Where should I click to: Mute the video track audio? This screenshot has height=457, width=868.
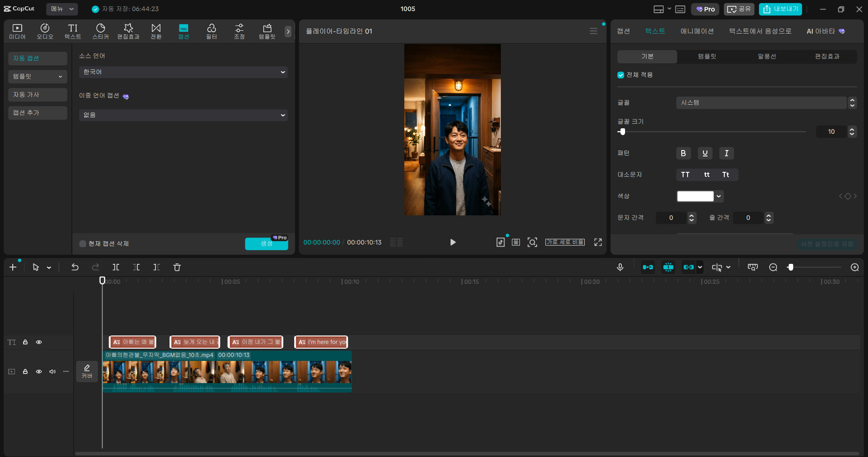point(53,372)
